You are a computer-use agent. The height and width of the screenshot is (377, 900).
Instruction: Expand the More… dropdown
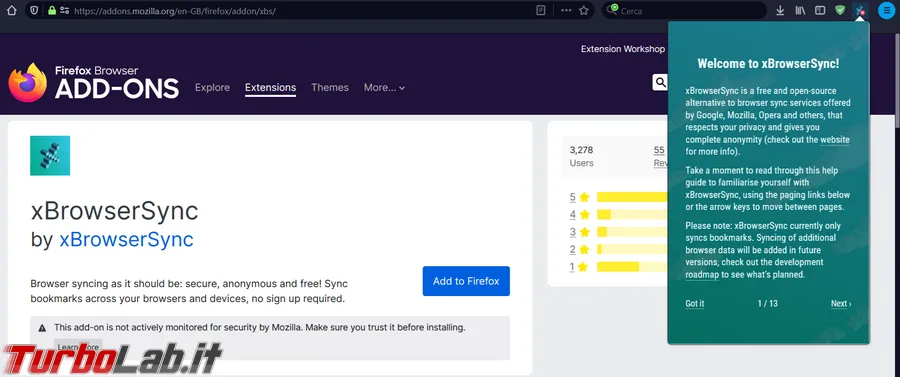[x=385, y=88]
